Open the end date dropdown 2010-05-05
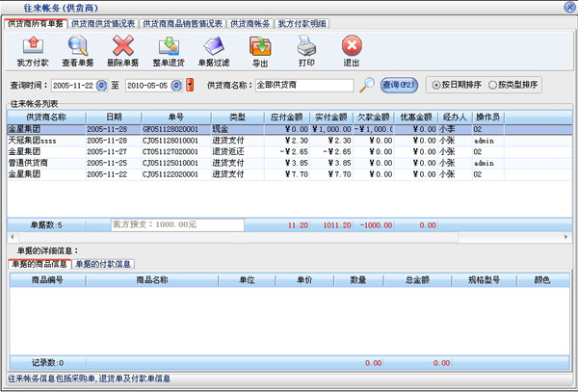The width and height of the screenshot is (578, 392). pos(179,86)
